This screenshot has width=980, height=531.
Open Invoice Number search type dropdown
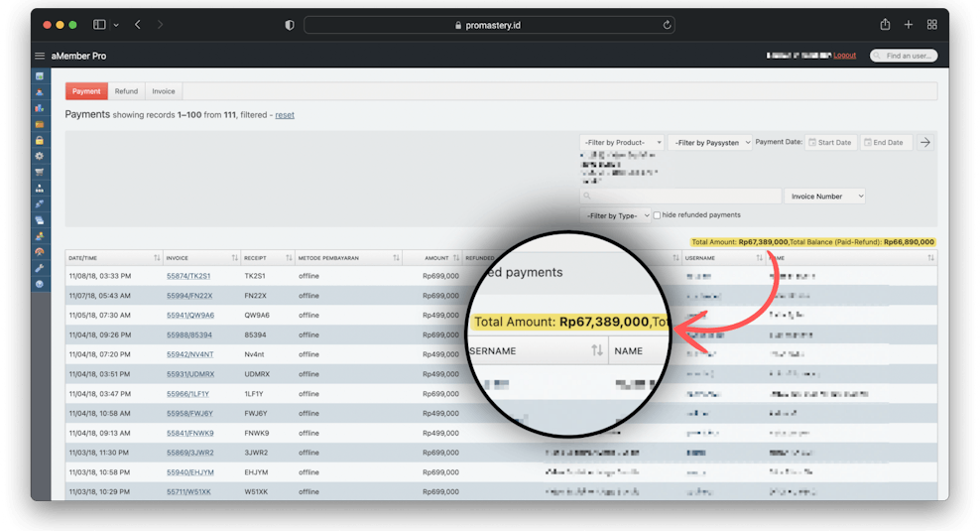pos(825,197)
